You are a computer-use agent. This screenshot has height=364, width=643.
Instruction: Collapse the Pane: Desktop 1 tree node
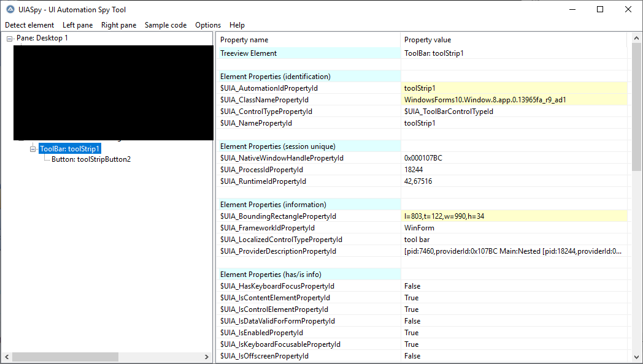[9, 39]
